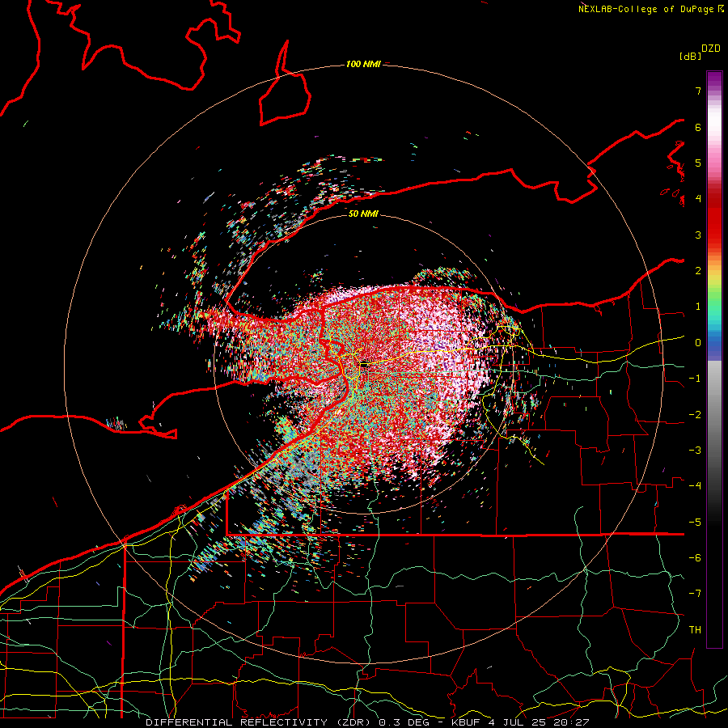
Task: Click the 5 value on color scale
Action: click(x=698, y=163)
